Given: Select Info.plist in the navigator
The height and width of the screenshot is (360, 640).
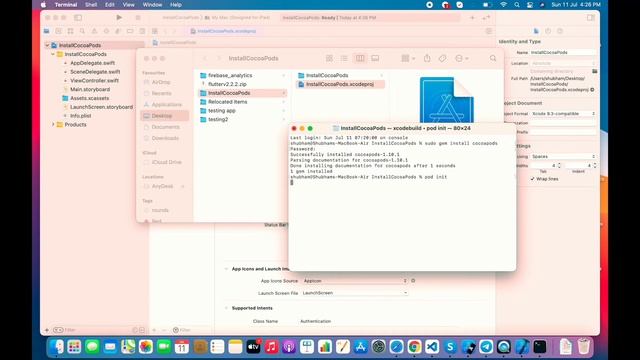Looking at the screenshot, I should [80, 116].
